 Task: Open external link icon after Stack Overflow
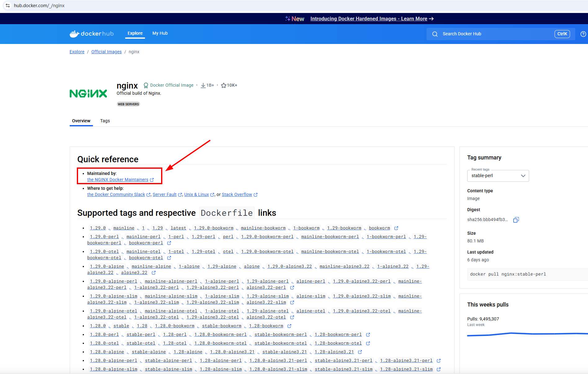256,195
